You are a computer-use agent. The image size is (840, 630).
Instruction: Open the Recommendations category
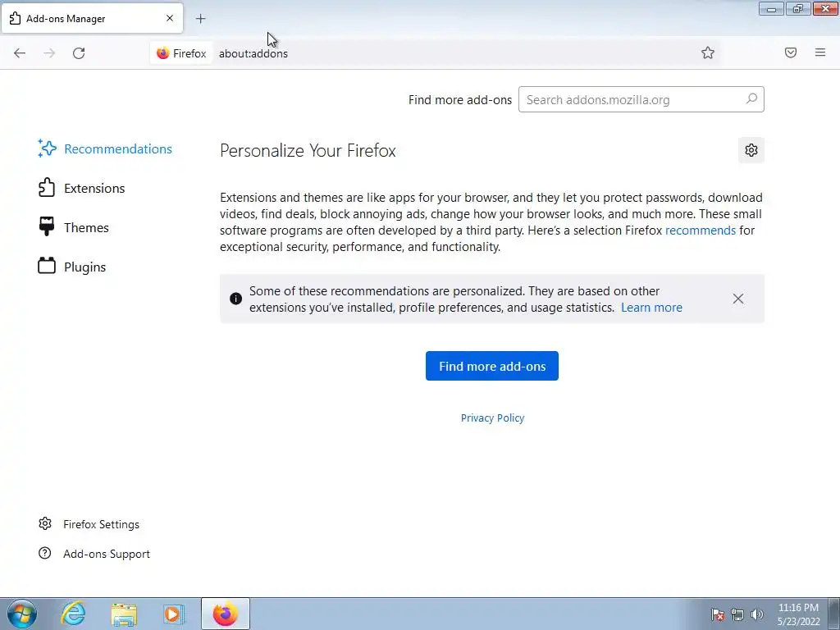point(105,149)
